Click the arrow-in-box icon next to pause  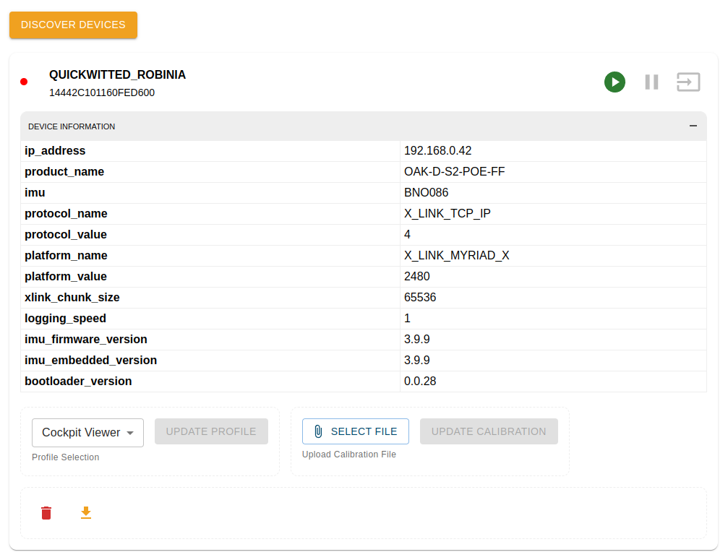(x=688, y=82)
